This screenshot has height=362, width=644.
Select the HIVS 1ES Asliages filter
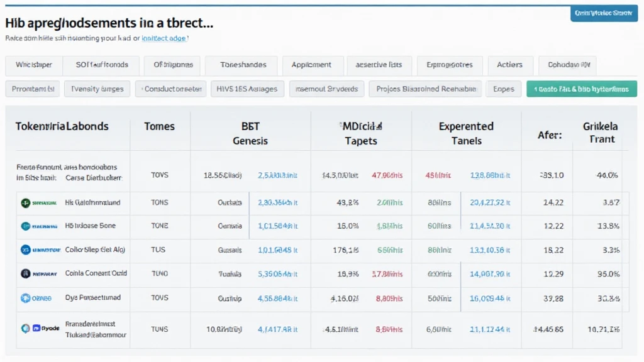coord(247,89)
